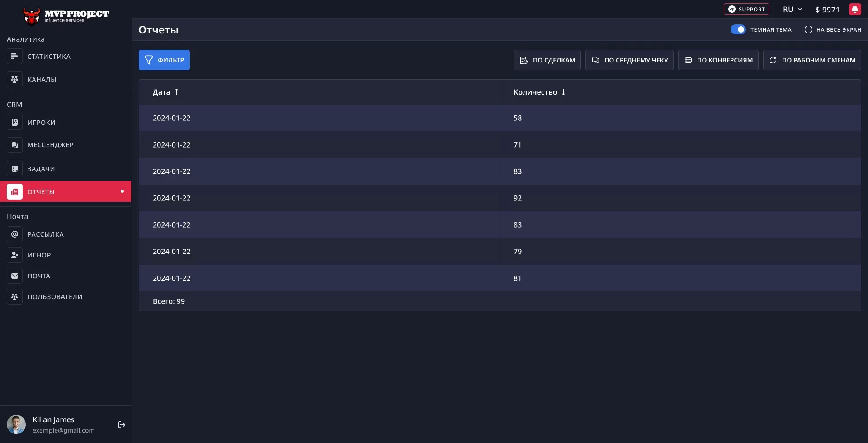Open the RU language dropdown

pos(792,9)
